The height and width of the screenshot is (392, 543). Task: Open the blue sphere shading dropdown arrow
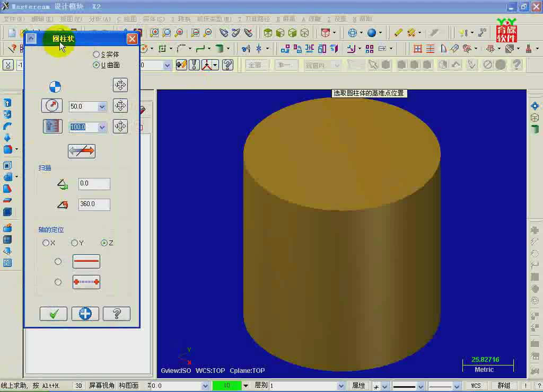(380, 33)
